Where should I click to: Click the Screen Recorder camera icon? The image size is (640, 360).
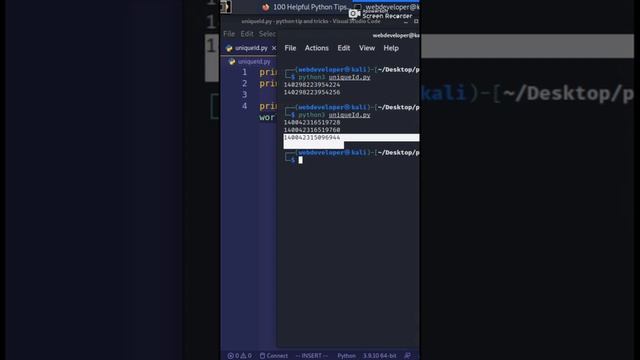pyautogui.click(x=353, y=13)
